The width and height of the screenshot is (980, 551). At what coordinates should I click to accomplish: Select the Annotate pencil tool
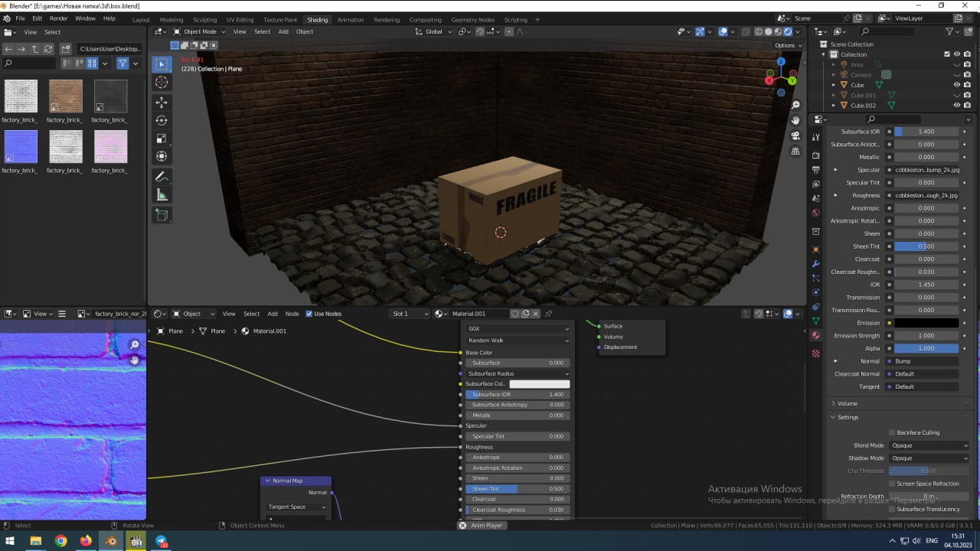tap(162, 177)
